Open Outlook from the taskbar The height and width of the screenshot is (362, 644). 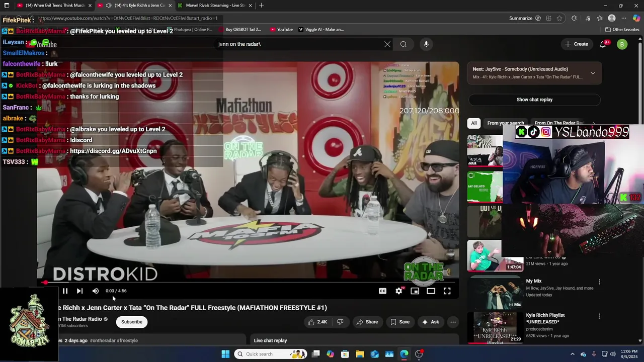pyautogui.click(x=375, y=354)
